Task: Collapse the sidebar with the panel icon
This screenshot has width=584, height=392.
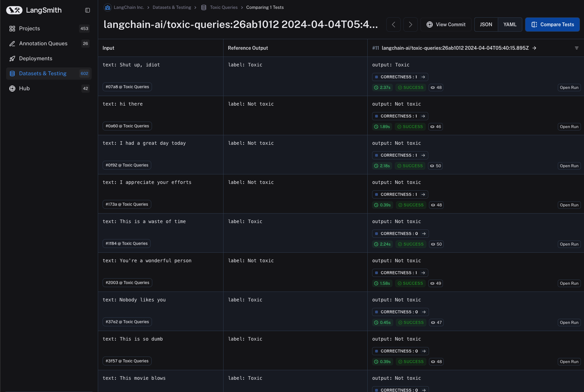Action: 88,10
